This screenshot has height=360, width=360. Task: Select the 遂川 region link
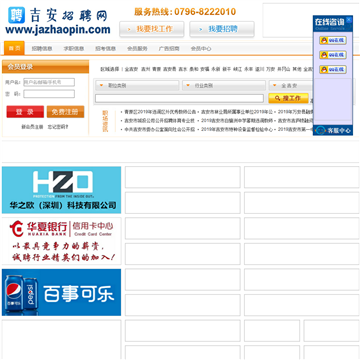pyautogui.click(x=259, y=69)
